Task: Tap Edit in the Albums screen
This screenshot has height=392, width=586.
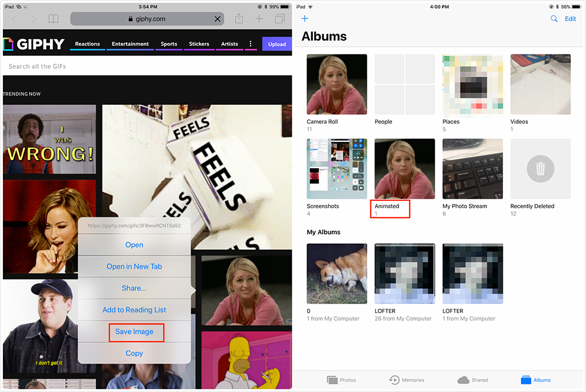Action: click(x=570, y=19)
